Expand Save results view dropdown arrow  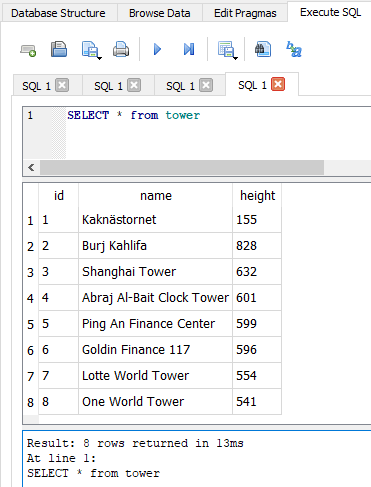236,58
